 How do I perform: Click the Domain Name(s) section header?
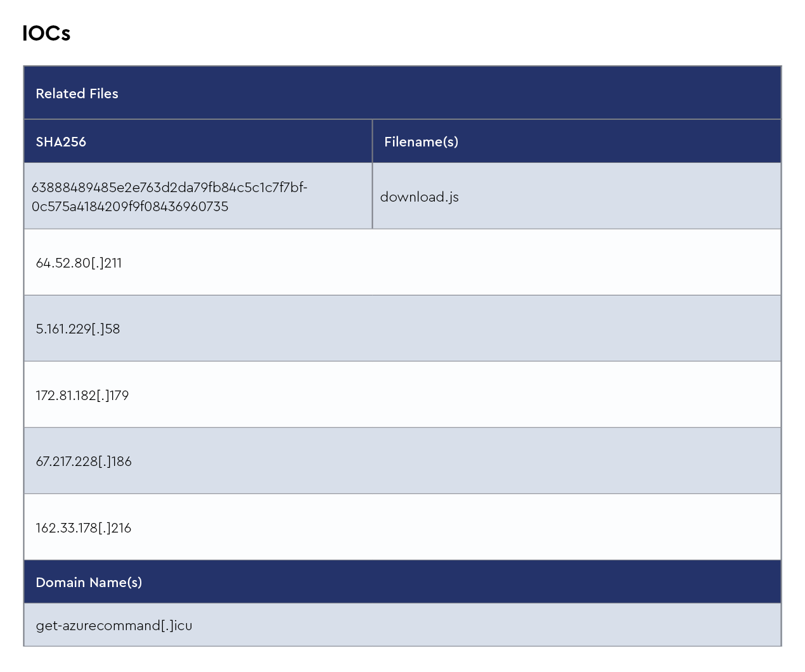89,582
